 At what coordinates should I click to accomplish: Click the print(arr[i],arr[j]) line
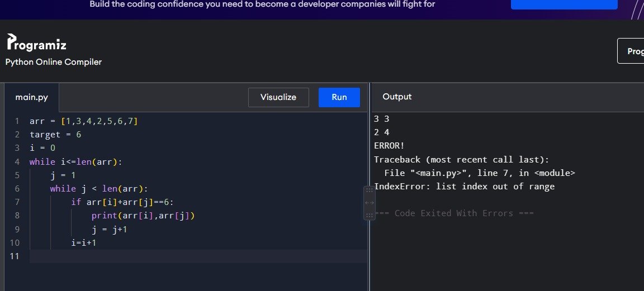pos(143,216)
